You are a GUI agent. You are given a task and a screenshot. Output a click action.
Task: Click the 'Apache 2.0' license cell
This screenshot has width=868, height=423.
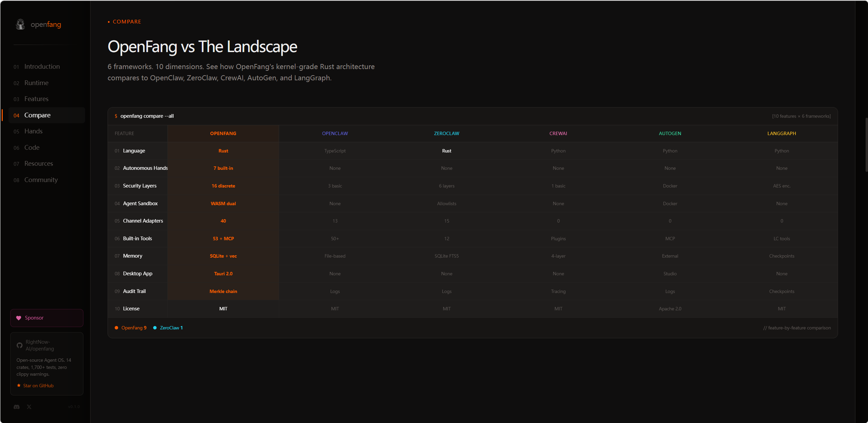pyautogui.click(x=670, y=309)
